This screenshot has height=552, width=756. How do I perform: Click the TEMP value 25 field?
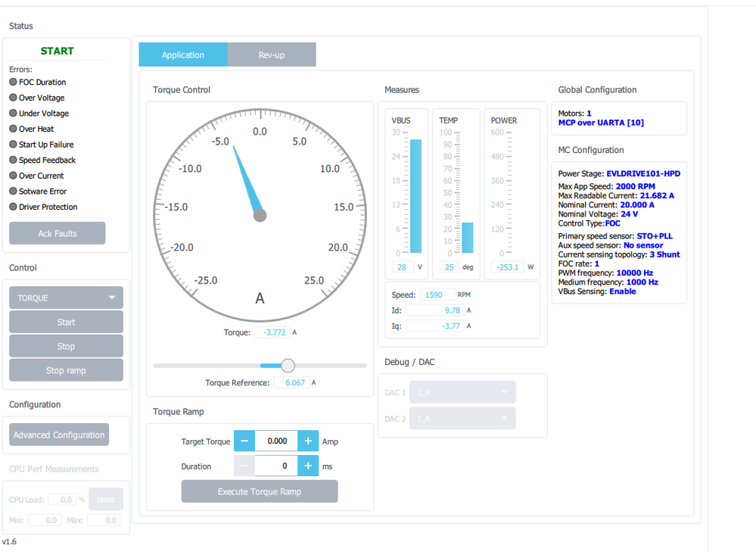coord(449,267)
